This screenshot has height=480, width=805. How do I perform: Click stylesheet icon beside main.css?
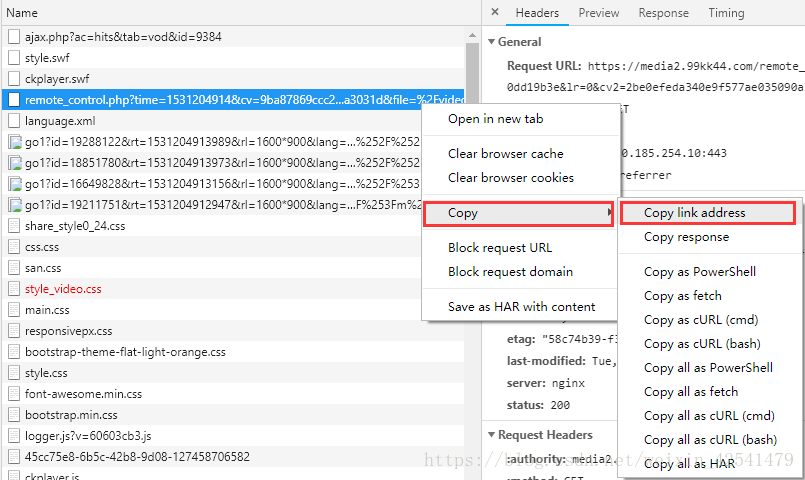point(14,310)
